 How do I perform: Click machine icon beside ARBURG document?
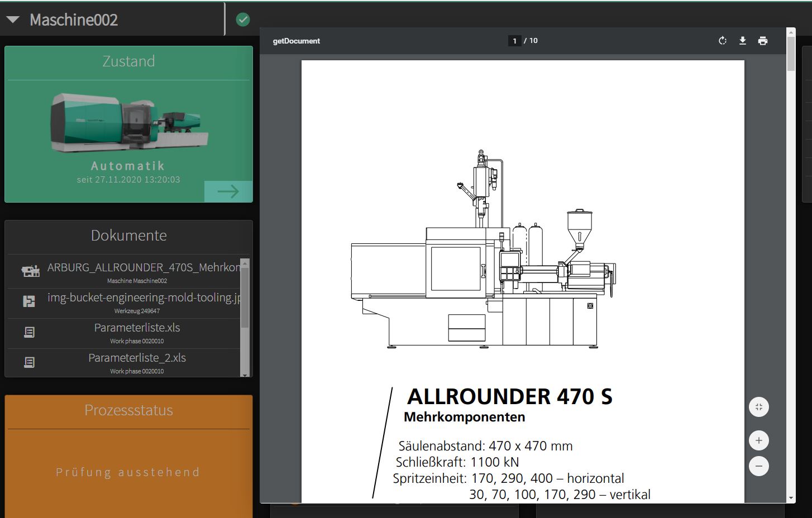coord(30,271)
